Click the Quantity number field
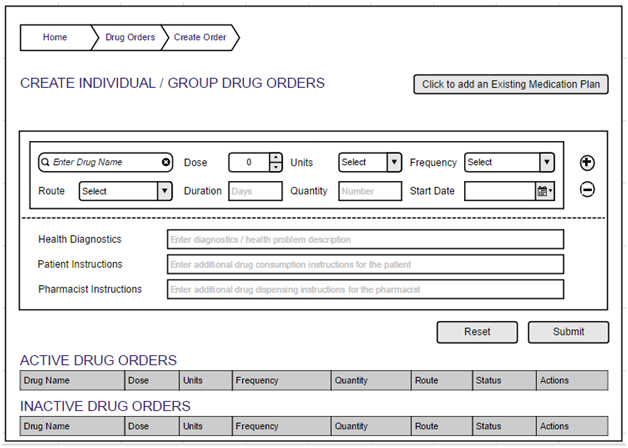This screenshot has height=448, width=628. pyautogui.click(x=370, y=191)
